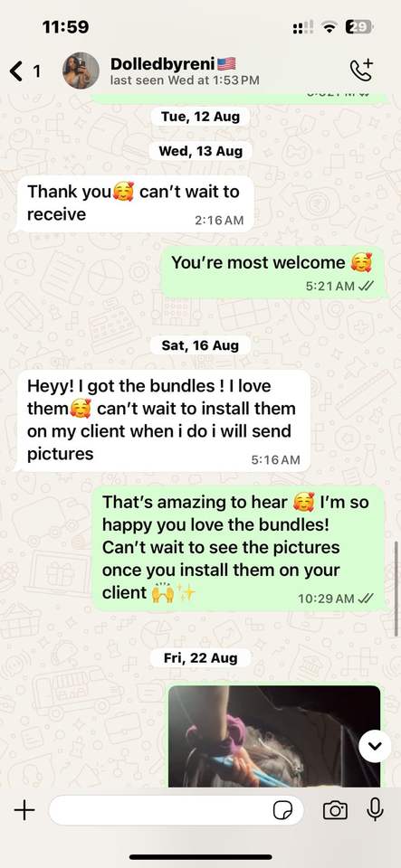Tap the "That's amazing to hear" reply bubble
The image size is (401, 868).
(238, 548)
